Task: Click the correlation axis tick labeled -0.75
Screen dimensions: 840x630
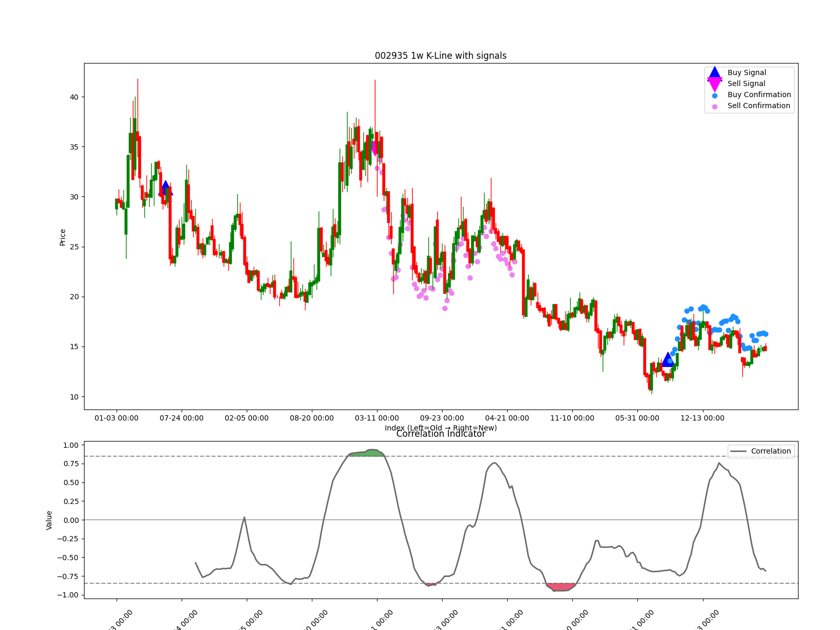Action: pyautogui.click(x=68, y=576)
